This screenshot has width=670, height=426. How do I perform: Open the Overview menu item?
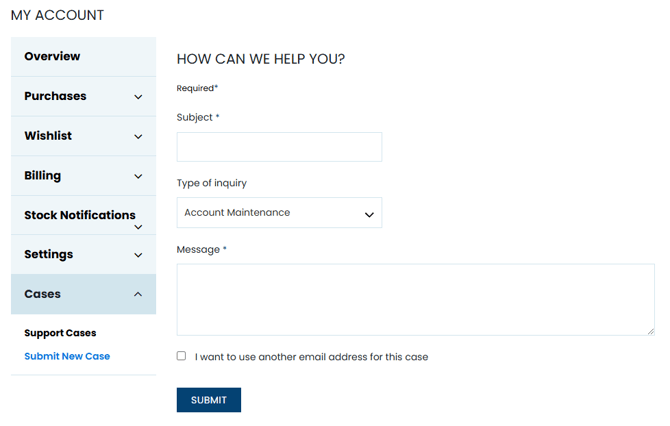coord(53,57)
